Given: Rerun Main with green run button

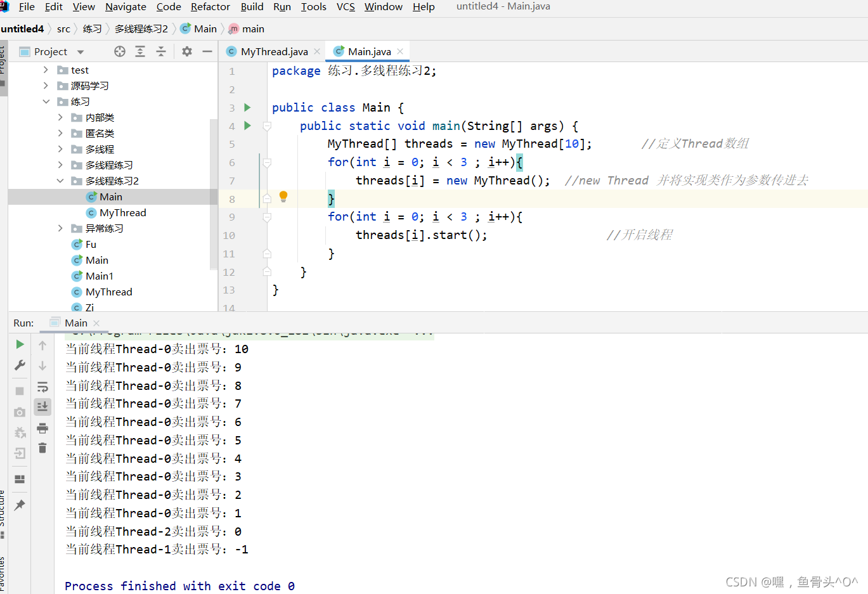Looking at the screenshot, I should 20,344.
